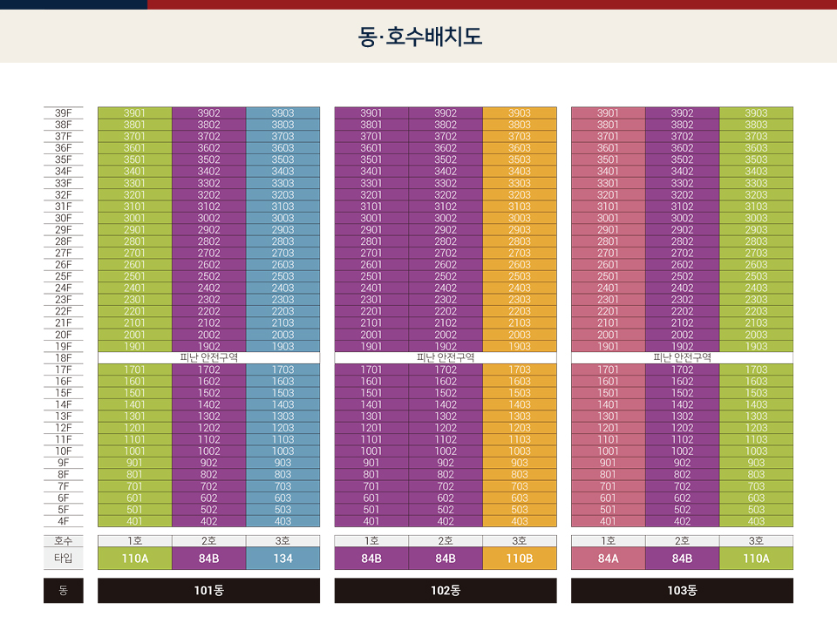This screenshot has height=644, width=837.
Task: Select unit 3903 in building 103동
Action: [x=757, y=112]
